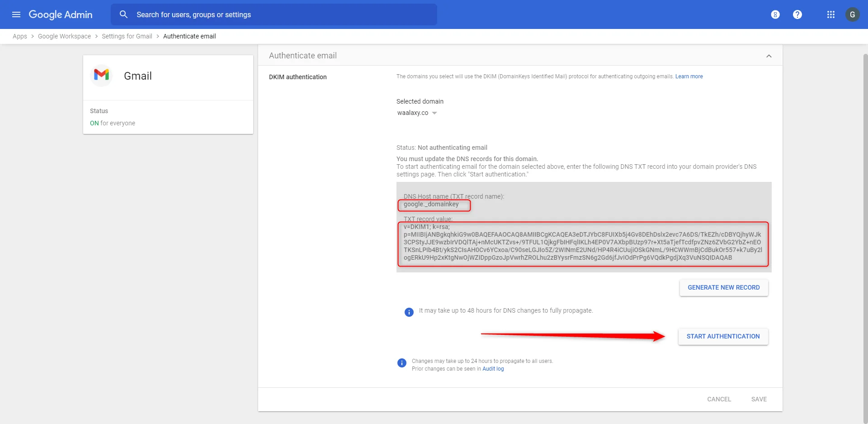Image resolution: width=868 pixels, height=424 pixels.
Task: Go to Apps in the breadcrumb
Action: (20, 36)
